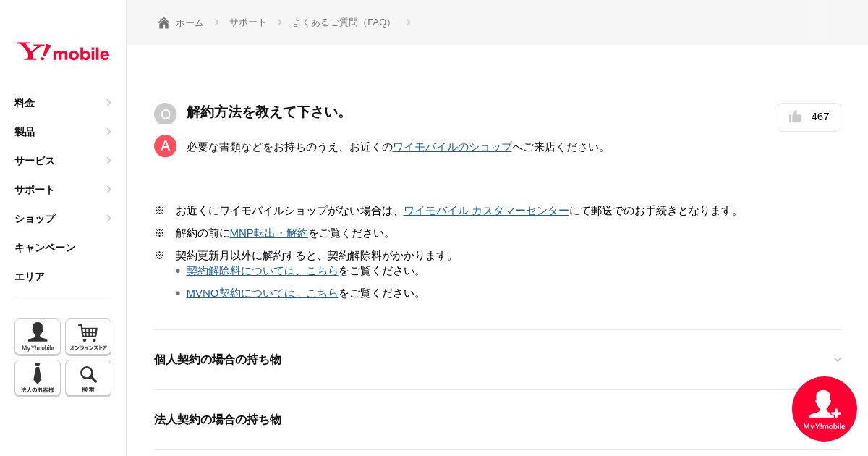
Task: Open the オンラインストア cart icon
Action: coord(88,337)
